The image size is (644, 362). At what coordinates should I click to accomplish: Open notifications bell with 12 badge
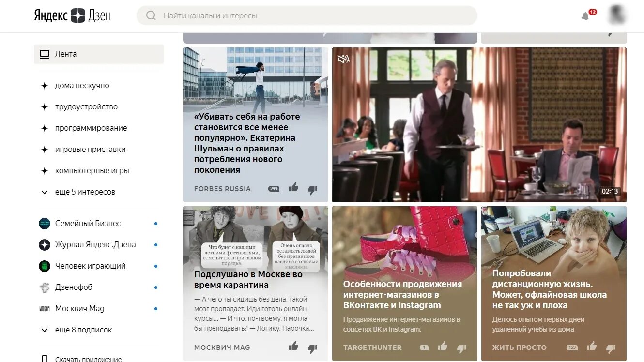coord(585,16)
